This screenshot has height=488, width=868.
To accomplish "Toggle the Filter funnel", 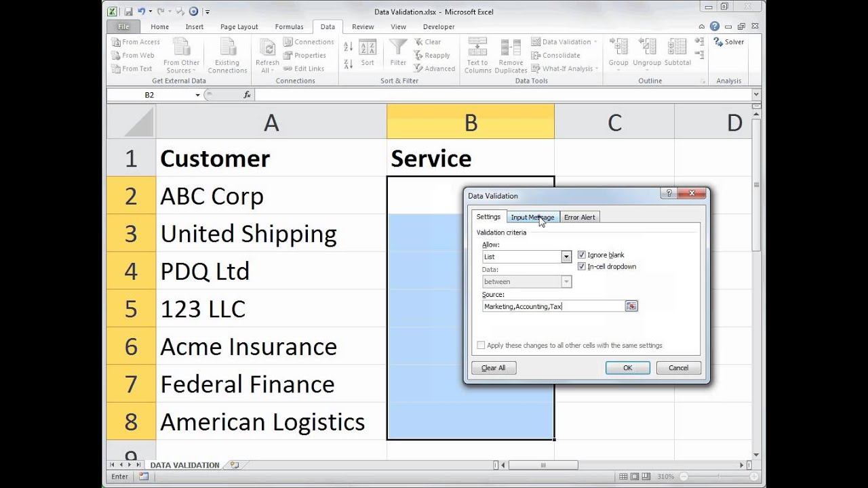I will click(398, 53).
